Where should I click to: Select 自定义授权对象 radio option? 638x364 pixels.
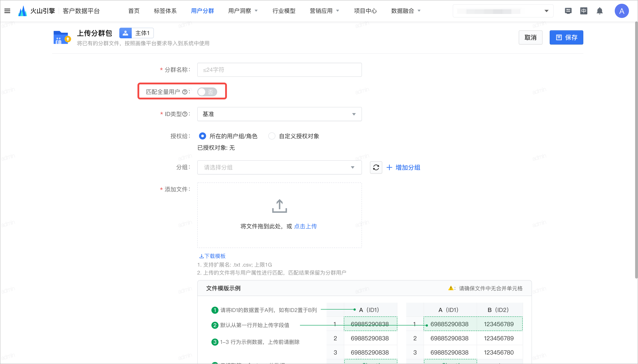(x=272, y=136)
